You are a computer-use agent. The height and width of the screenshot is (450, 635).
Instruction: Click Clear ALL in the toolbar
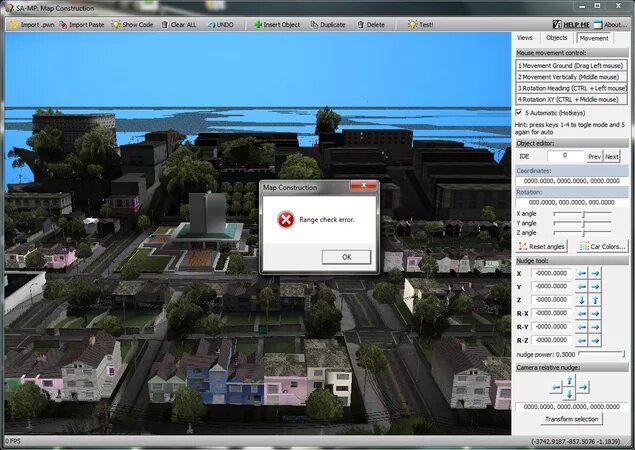(x=179, y=25)
